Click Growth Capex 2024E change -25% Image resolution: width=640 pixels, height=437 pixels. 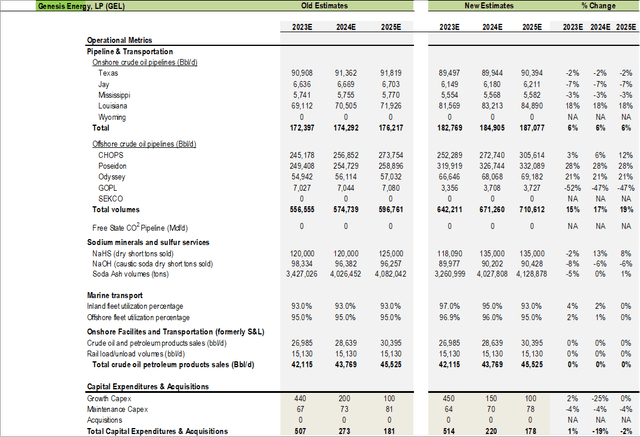(x=600, y=398)
